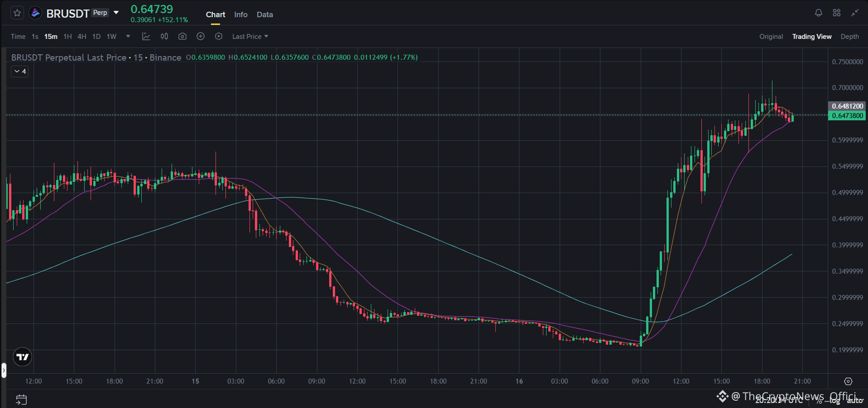Expand the collapsed indicators legend showing 4
The height and width of the screenshot is (408, 868).
[x=20, y=71]
